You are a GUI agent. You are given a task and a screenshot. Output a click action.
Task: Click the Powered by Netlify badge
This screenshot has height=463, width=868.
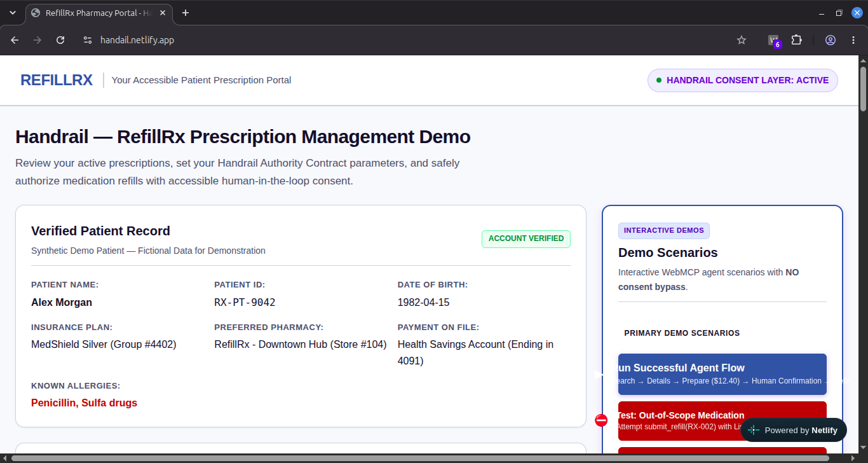point(794,430)
